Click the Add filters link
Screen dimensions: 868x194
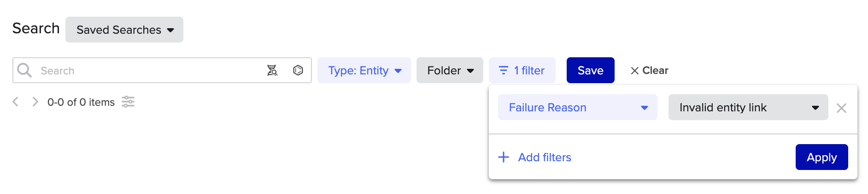545,157
